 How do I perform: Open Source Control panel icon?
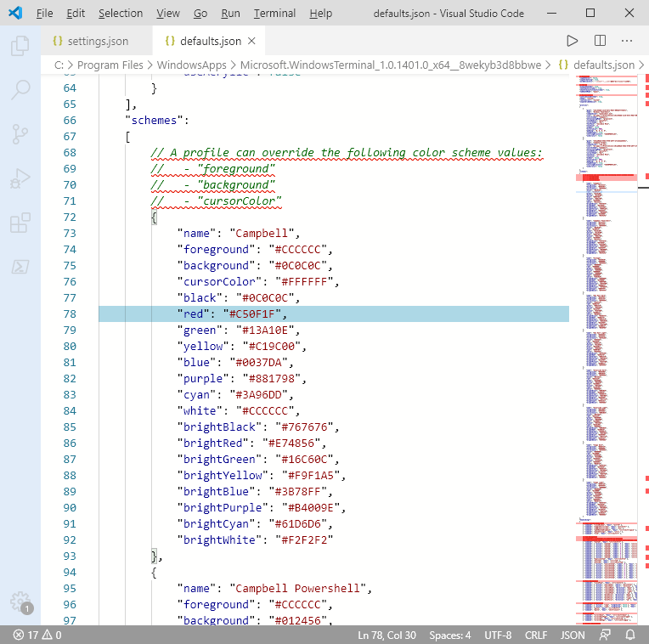20,134
